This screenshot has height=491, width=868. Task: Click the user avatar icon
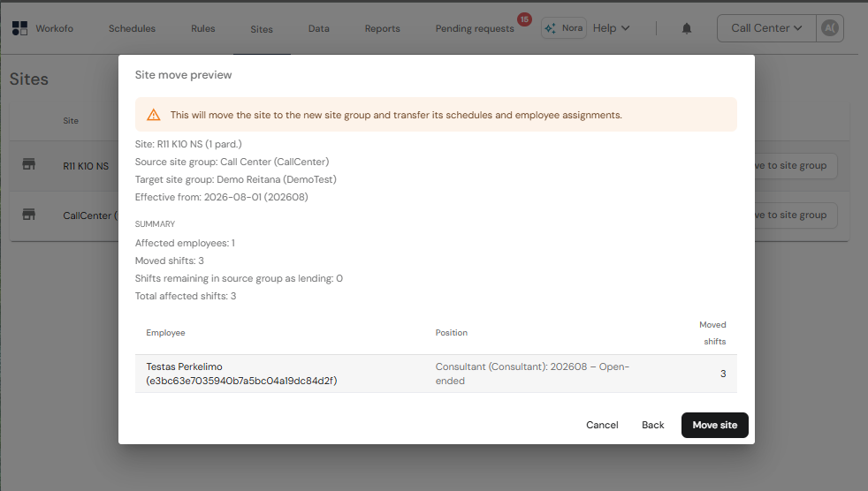(829, 28)
